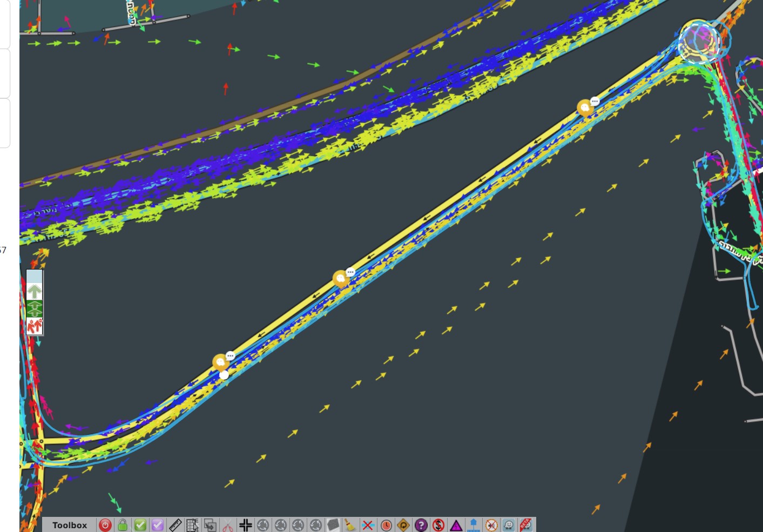This screenshot has height=532, width=763.
Task: Click the purple lightning triangle icon
Action: pos(456,525)
